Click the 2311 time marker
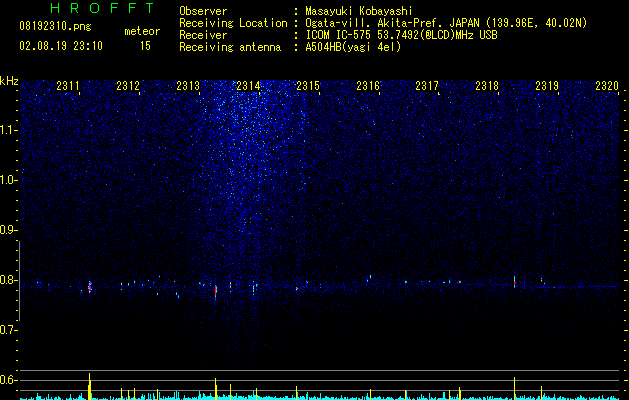 (68, 85)
